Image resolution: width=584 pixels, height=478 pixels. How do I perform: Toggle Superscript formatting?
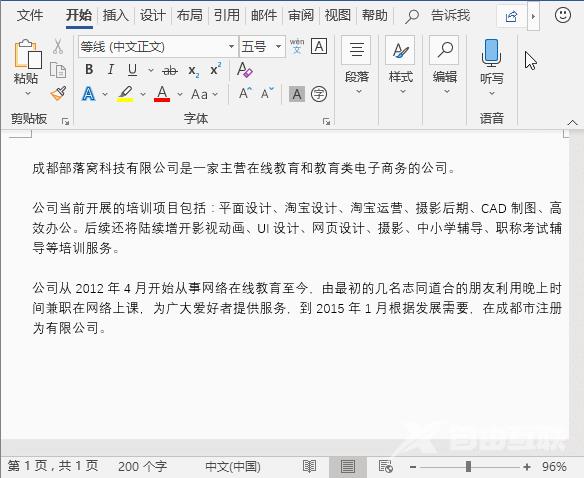point(216,69)
